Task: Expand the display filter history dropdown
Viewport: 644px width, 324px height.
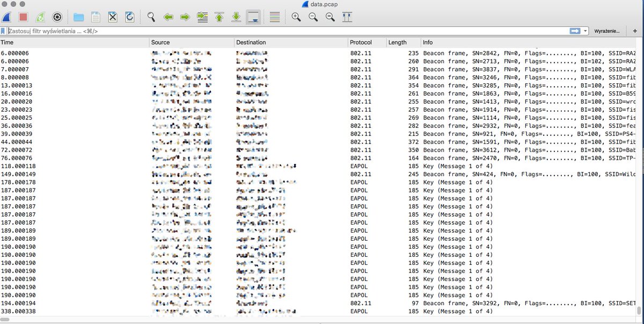Action: [586, 31]
